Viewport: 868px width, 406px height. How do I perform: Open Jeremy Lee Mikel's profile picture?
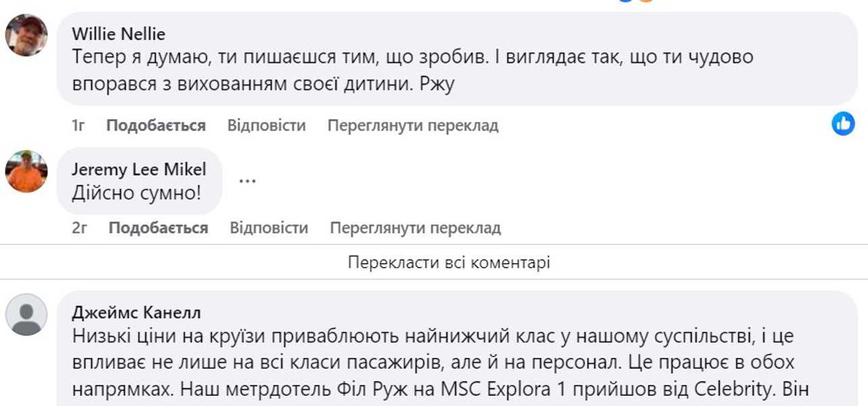[x=26, y=171]
